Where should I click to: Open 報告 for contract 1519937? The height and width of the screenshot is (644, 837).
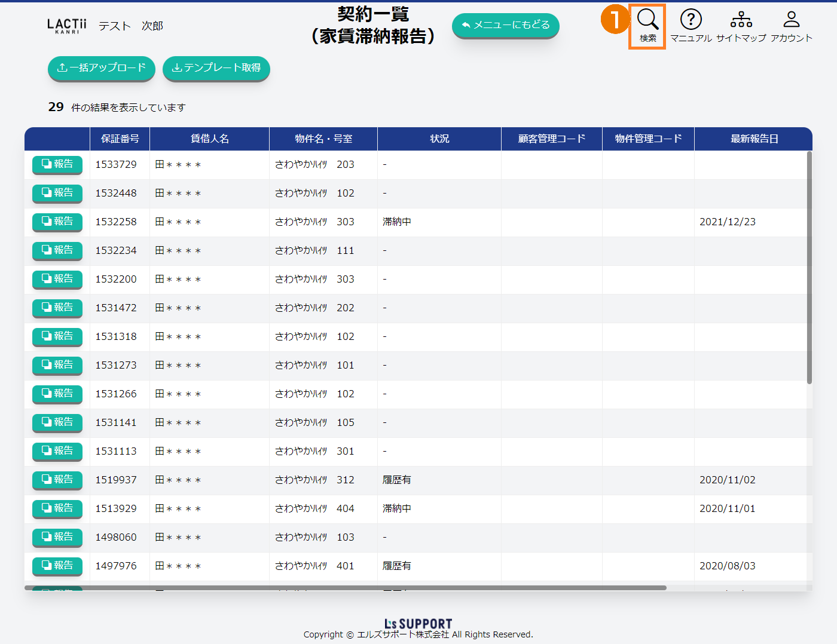57,480
